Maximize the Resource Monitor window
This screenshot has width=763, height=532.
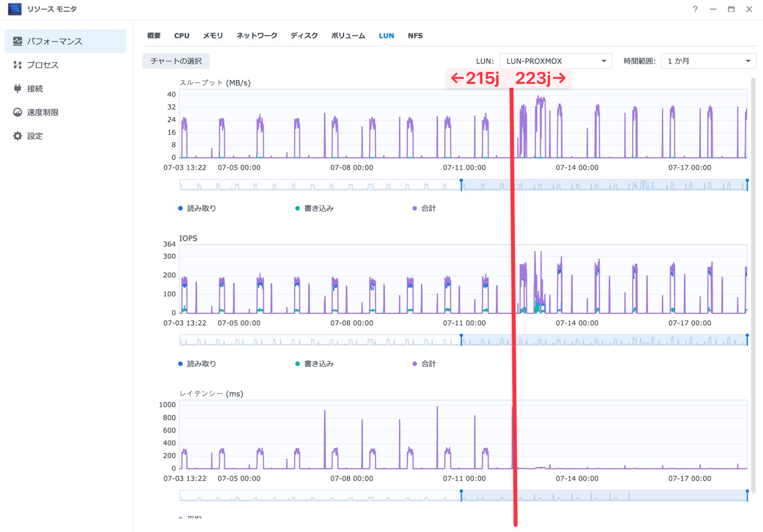point(731,9)
